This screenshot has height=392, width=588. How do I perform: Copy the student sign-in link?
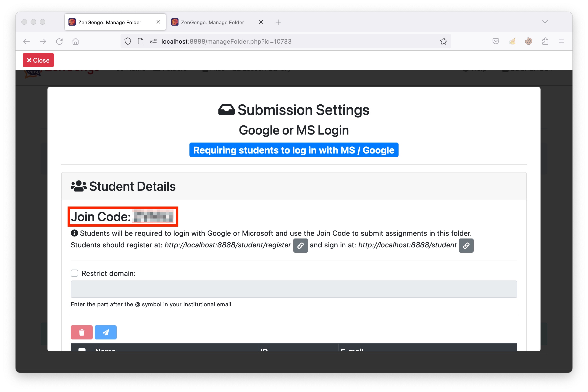coord(466,246)
